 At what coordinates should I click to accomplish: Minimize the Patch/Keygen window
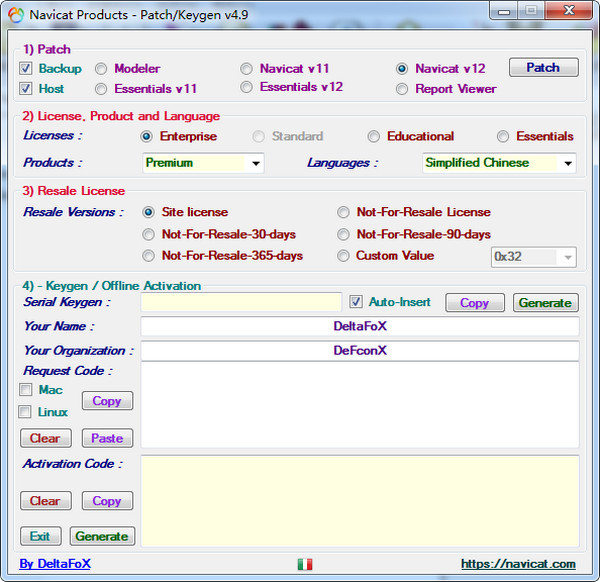(x=504, y=11)
